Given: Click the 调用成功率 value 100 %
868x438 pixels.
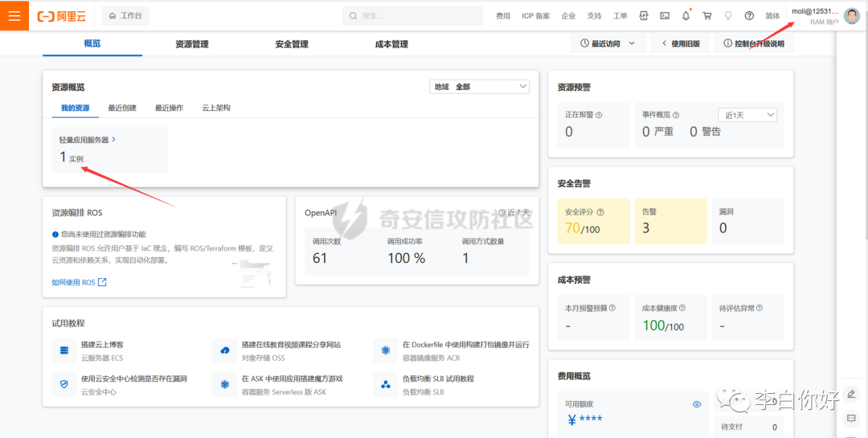Looking at the screenshot, I should coord(407,258).
